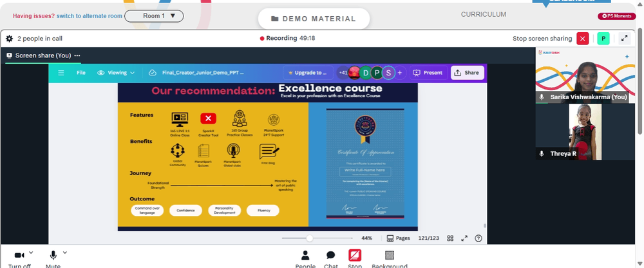Expand camera options chevron
The height and width of the screenshot is (268, 644).
[x=31, y=253]
